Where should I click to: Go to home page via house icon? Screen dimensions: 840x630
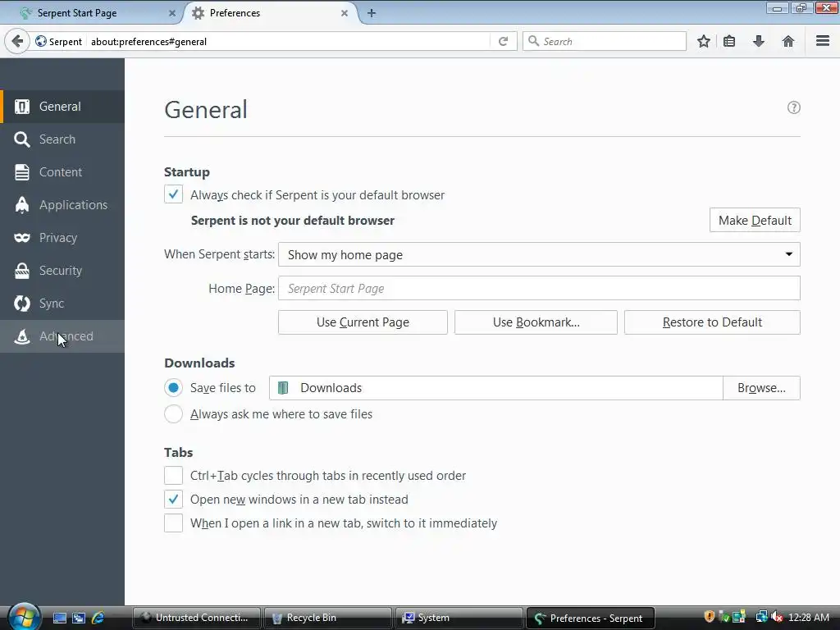pyautogui.click(x=788, y=41)
